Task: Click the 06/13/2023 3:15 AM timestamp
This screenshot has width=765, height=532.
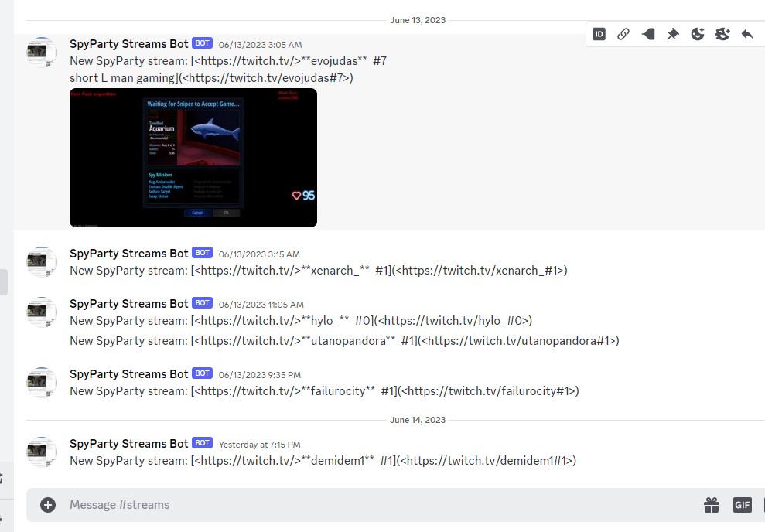Action: tap(259, 254)
